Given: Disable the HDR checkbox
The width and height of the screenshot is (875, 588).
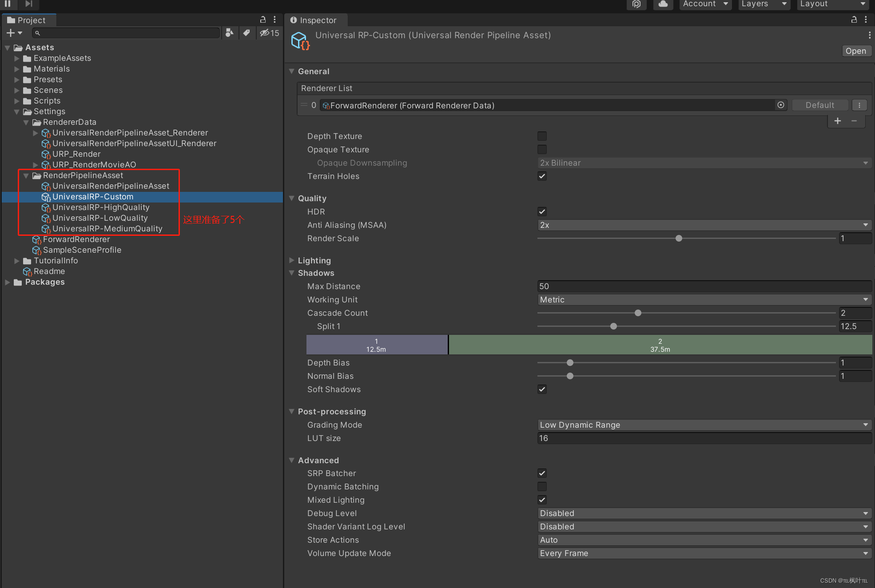Looking at the screenshot, I should tap(542, 212).
